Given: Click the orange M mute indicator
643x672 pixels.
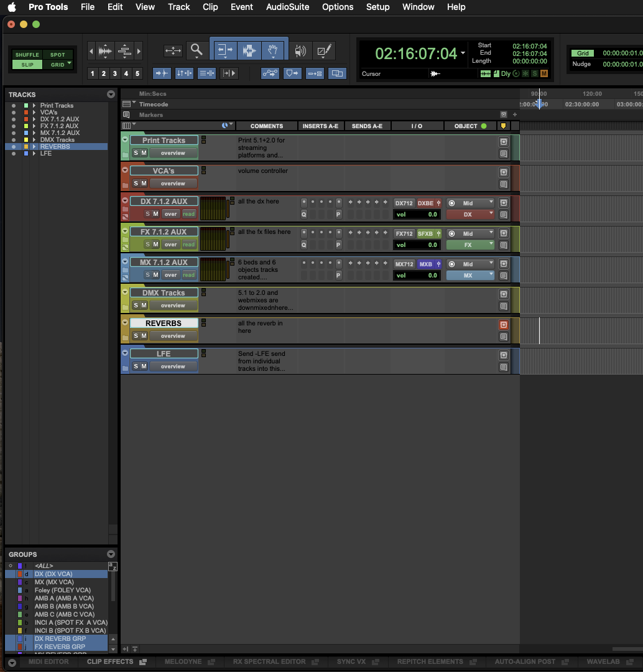Looking at the screenshot, I should click(x=544, y=73).
